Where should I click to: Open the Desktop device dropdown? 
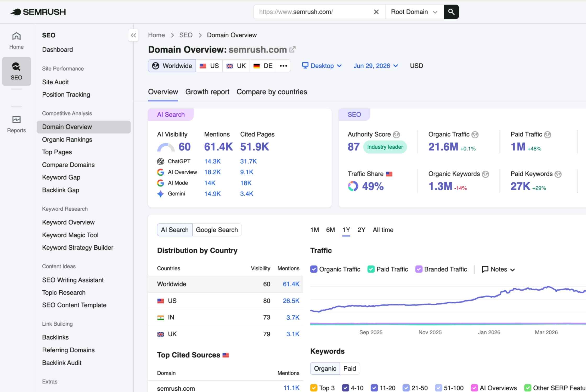tap(322, 66)
